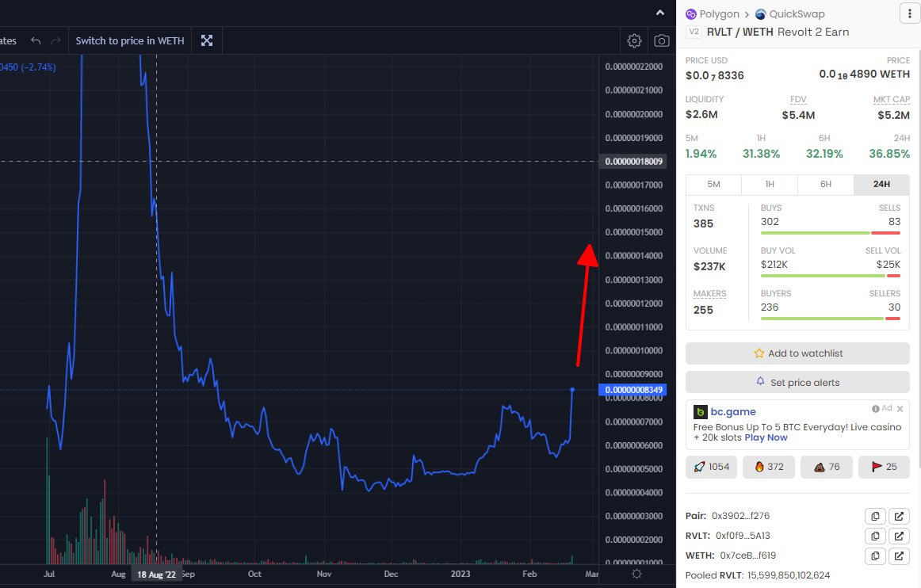Viewport: 921px width, 588px height.
Task: Open the three-dot options menu
Action: tap(910, 13)
